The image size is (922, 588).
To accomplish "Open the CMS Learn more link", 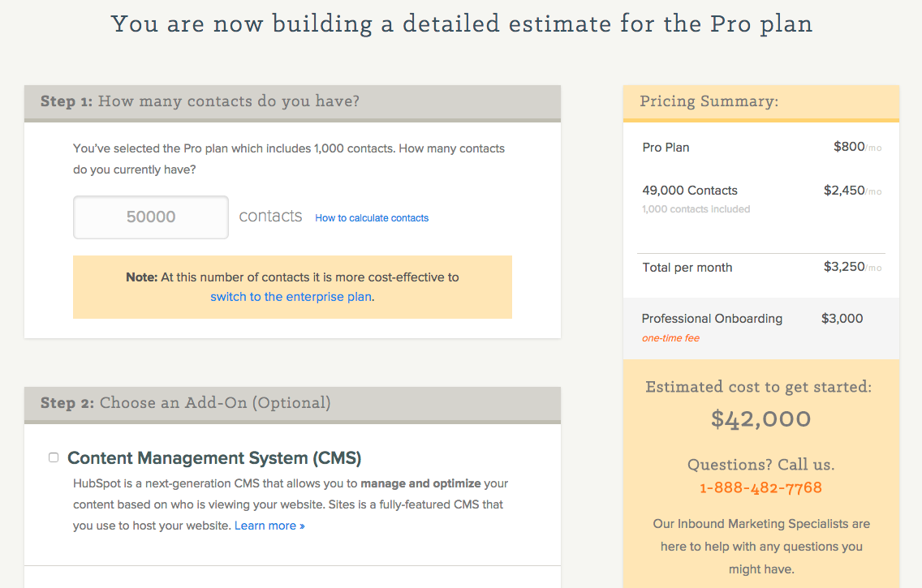I will [x=269, y=526].
